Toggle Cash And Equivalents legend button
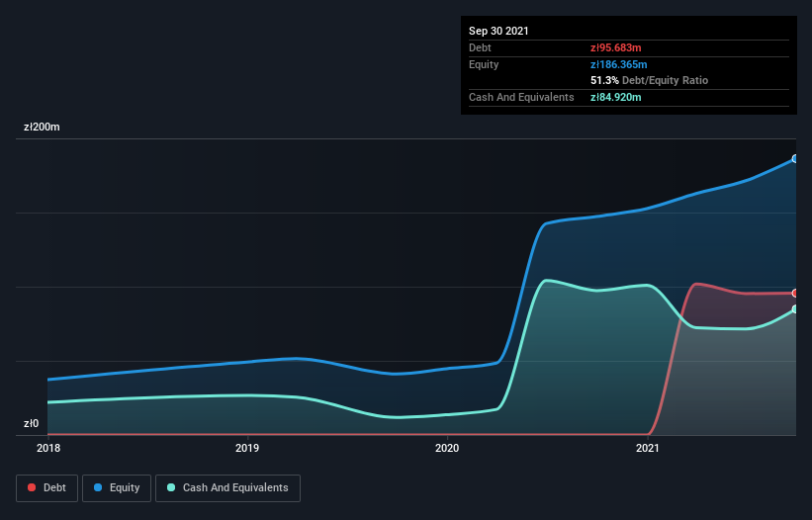The image size is (812, 520). tap(227, 488)
